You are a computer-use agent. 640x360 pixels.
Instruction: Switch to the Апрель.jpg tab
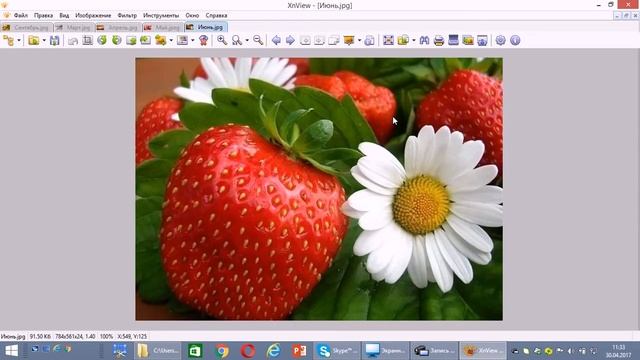pos(118,27)
